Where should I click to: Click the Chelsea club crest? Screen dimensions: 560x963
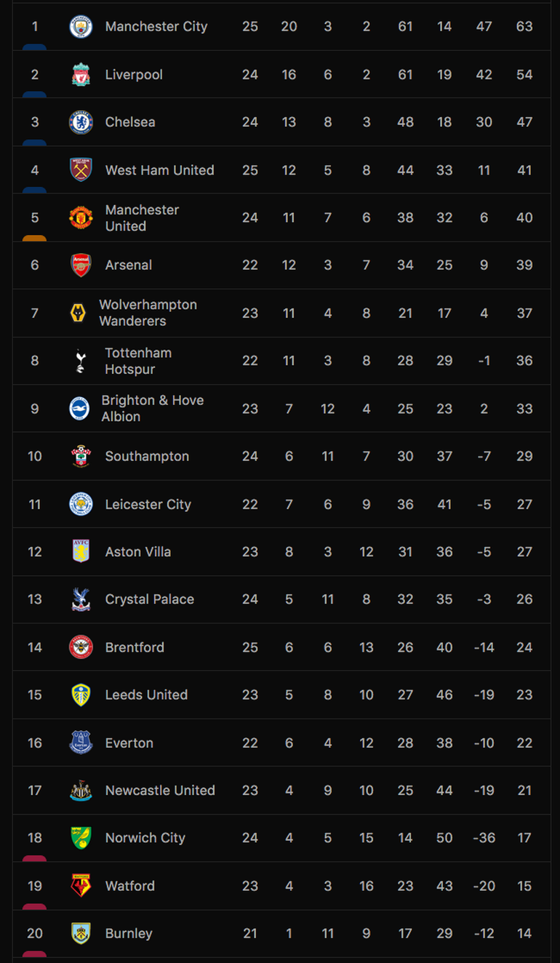coord(81,122)
